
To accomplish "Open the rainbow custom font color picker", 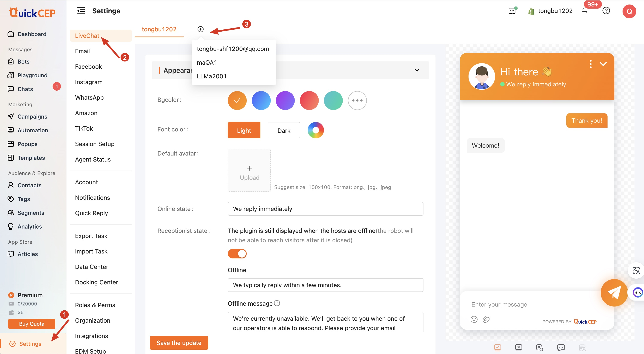I will (x=316, y=130).
